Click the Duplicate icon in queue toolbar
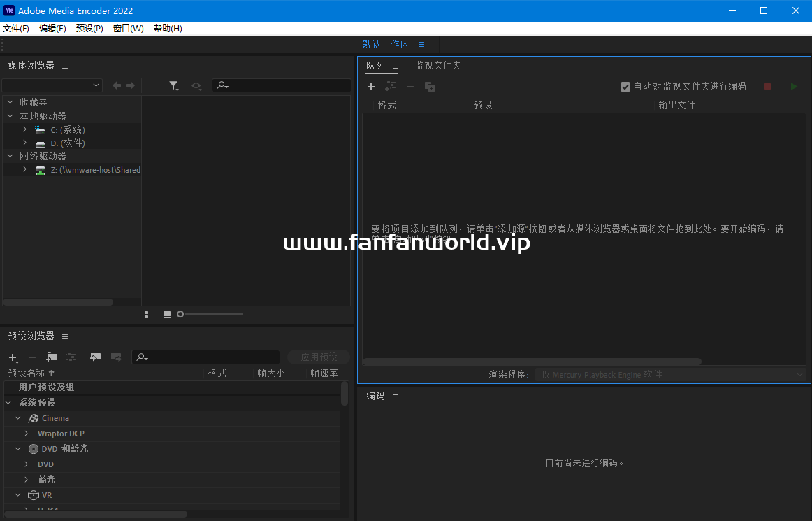This screenshot has height=521, width=812. tap(430, 87)
